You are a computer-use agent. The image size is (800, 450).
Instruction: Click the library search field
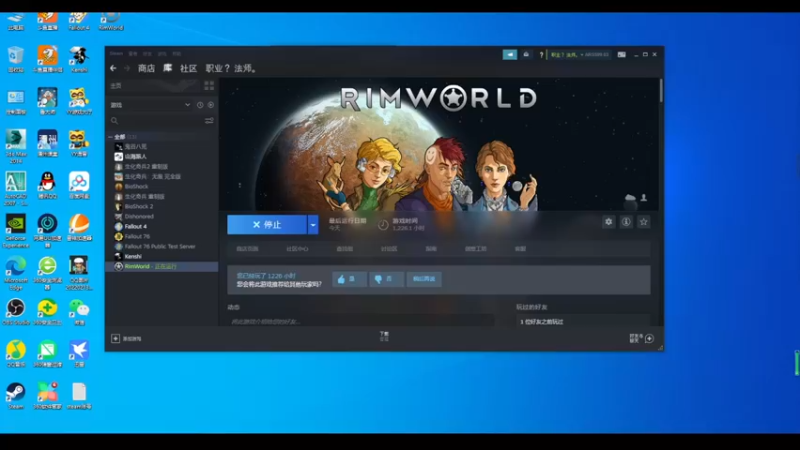[x=159, y=121]
